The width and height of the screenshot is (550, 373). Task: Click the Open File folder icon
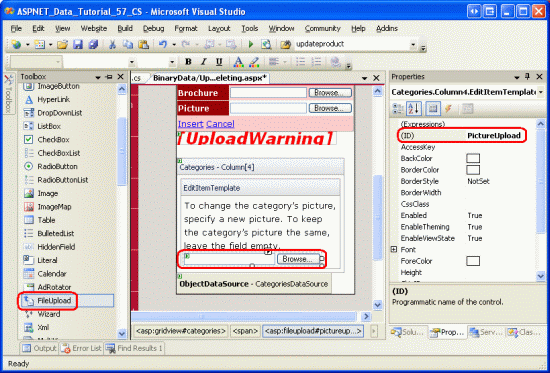click(63, 44)
